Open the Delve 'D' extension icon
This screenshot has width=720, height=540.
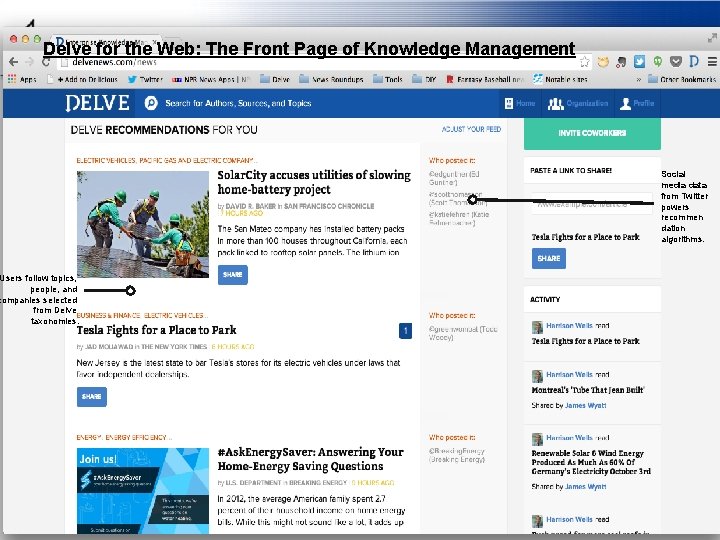pyautogui.click(x=694, y=62)
